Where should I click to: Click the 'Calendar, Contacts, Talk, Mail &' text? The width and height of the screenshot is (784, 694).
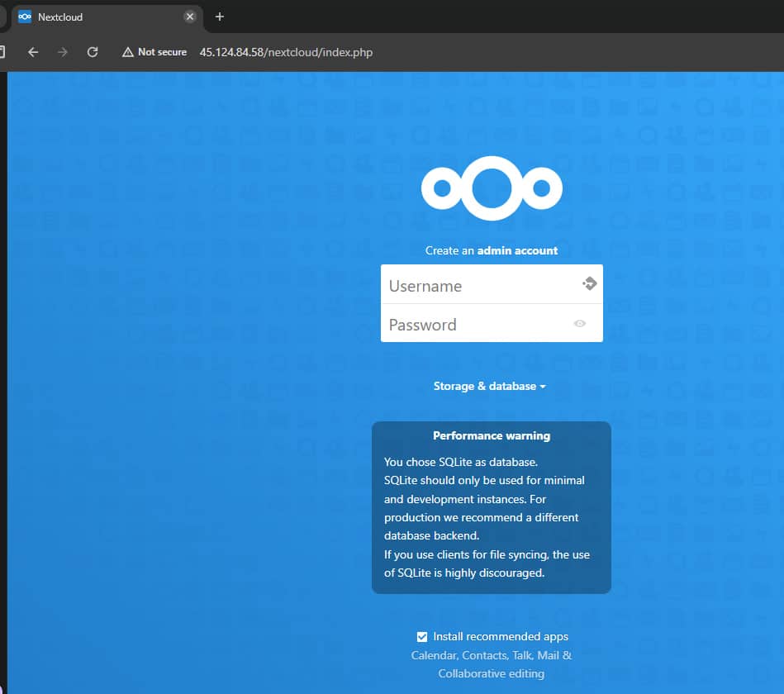click(x=492, y=655)
